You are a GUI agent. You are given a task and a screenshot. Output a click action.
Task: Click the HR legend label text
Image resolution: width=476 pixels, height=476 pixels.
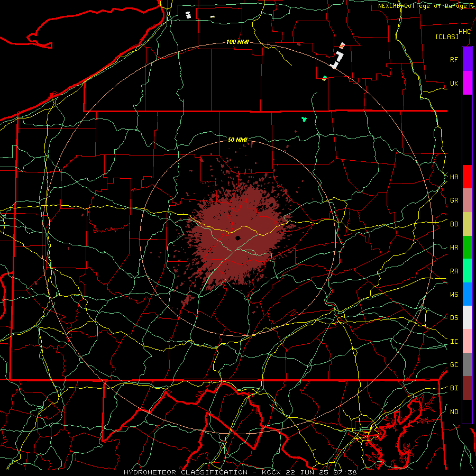[454, 248]
